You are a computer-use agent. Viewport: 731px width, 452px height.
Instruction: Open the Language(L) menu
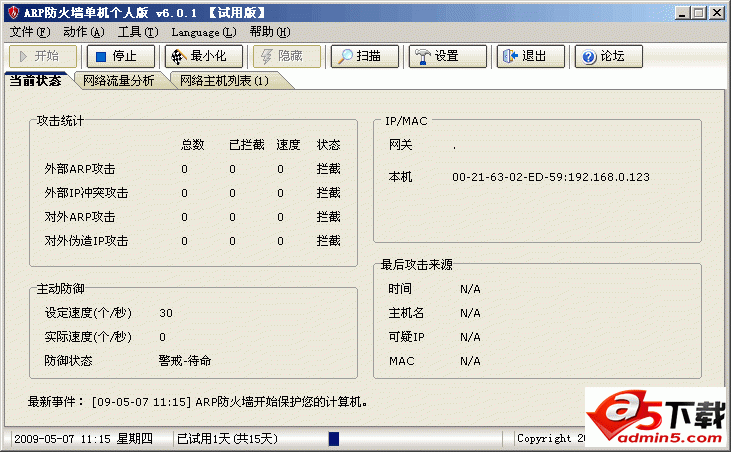[x=204, y=32]
